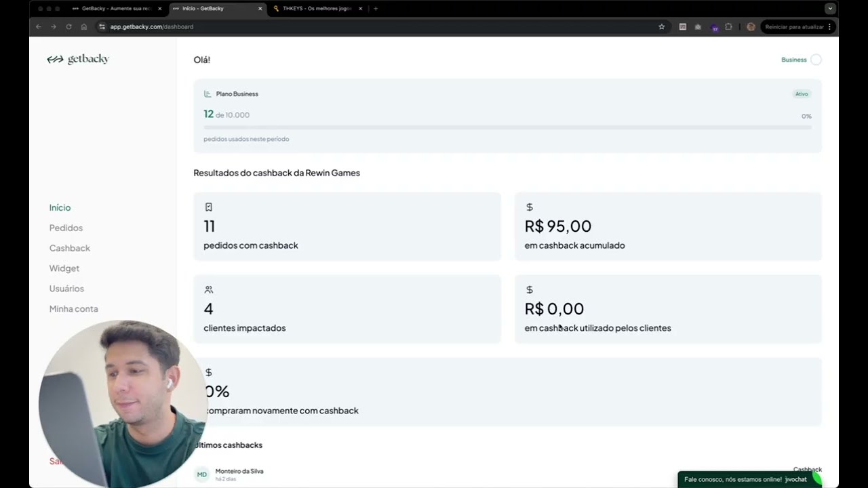Image resolution: width=868 pixels, height=488 pixels.
Task: Open the Cashback section in the sidebar
Action: click(69, 248)
